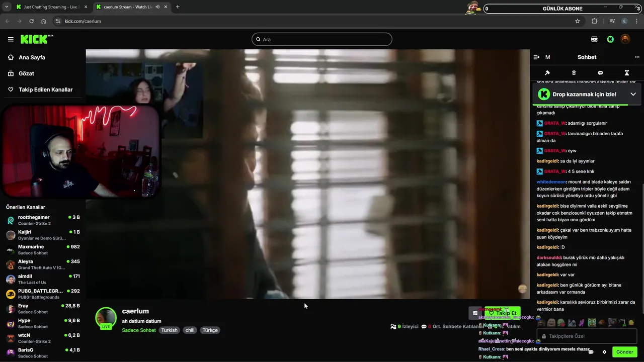This screenshot has height=362, width=644.
Task: Click the trash clear-chat icon
Action: tap(574, 73)
